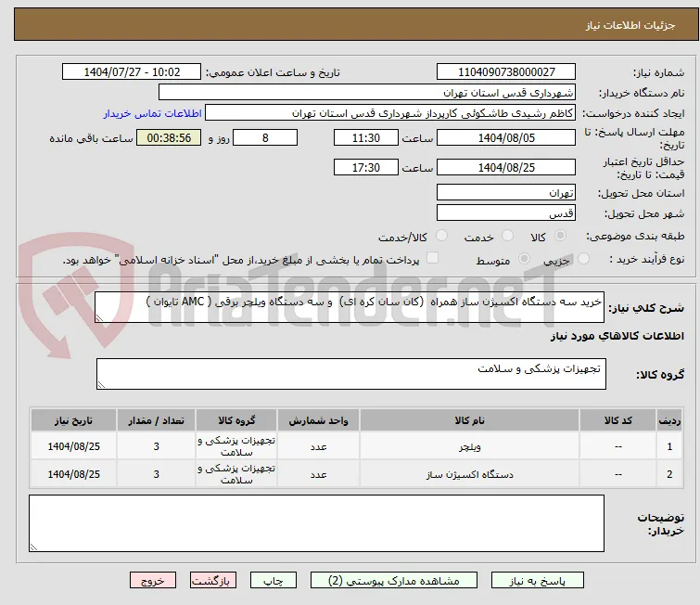Click row number 2 cell
Image resolution: width=700 pixels, height=605 pixels.
669,473
